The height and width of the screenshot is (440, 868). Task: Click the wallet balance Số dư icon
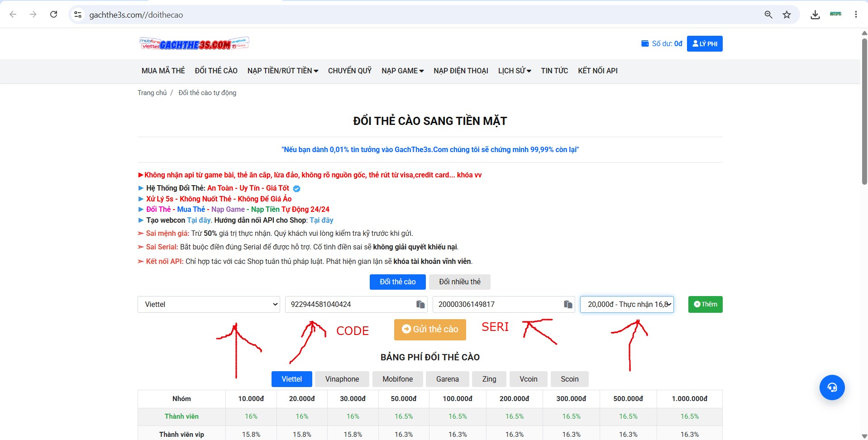tap(645, 44)
